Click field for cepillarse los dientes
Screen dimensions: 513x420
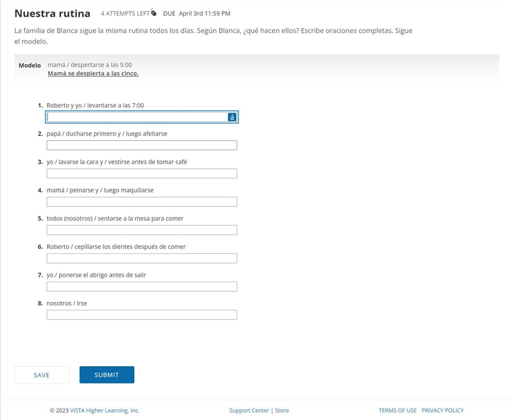point(142,258)
